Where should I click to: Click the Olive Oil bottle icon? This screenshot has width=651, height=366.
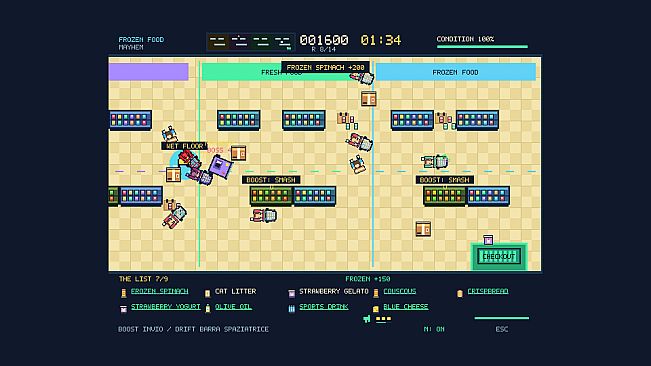208,308
